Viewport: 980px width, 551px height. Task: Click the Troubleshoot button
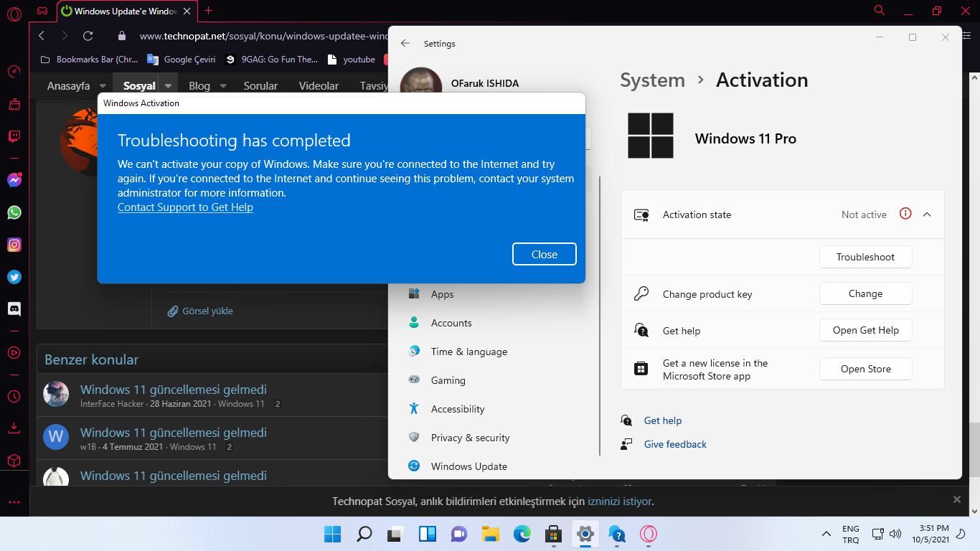(865, 257)
